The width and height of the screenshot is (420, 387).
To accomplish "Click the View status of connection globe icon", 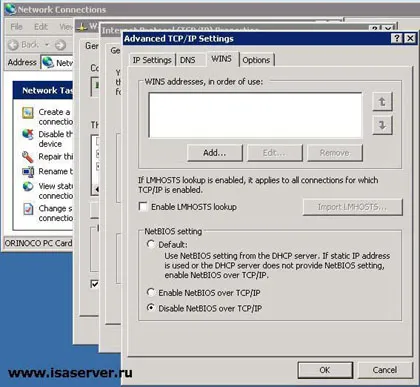I will (28, 186).
